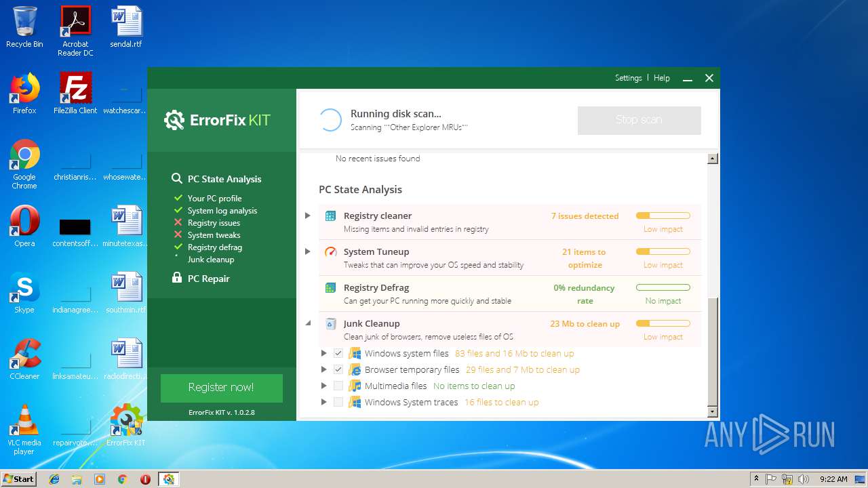Uncheck Browser temporary files checkbox
868x488 pixels.
coord(338,369)
